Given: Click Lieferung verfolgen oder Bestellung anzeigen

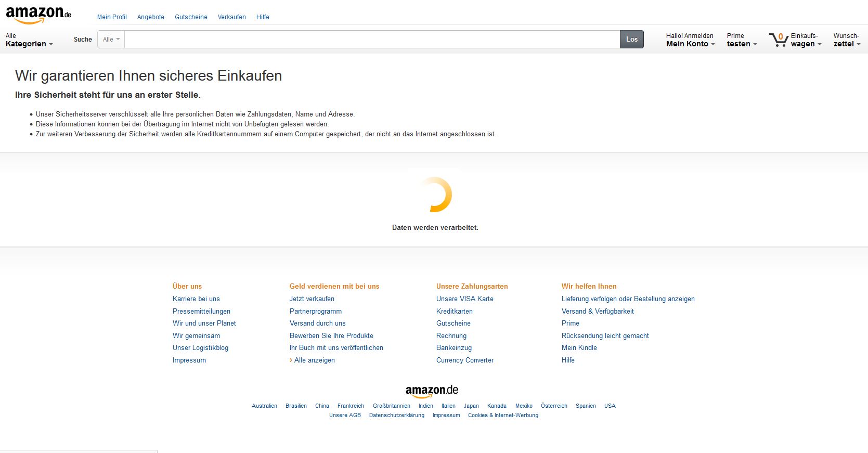Looking at the screenshot, I should [628, 299].
